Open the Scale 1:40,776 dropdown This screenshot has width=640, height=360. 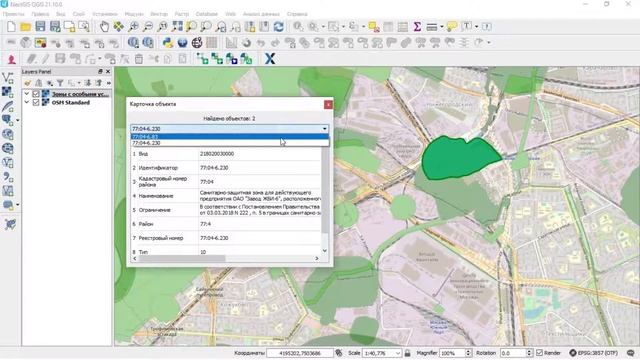tap(398, 353)
